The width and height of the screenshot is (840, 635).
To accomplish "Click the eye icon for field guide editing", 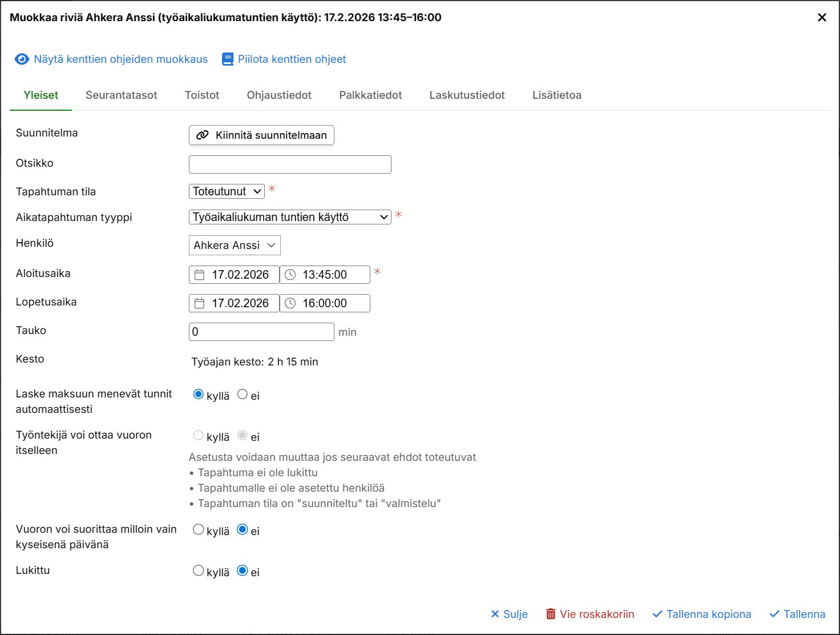I will click(x=22, y=59).
